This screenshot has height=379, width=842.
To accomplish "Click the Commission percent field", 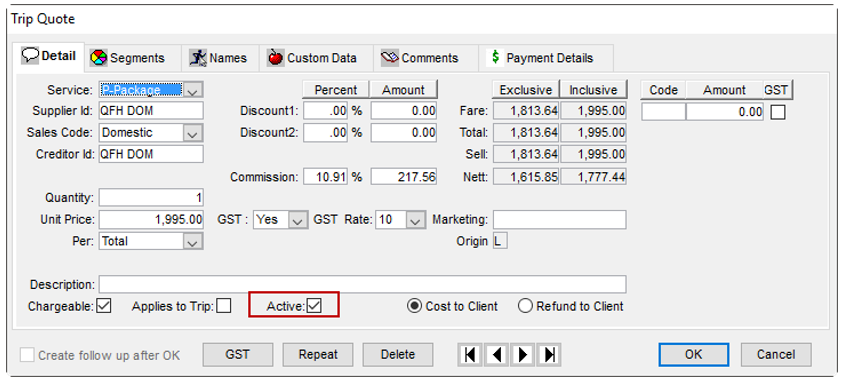I will coord(325,176).
